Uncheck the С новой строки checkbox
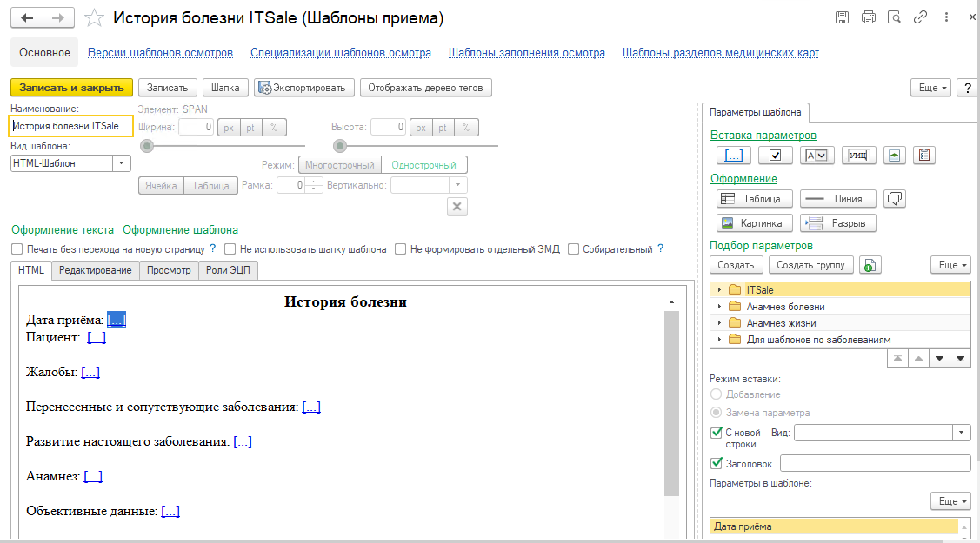The height and width of the screenshot is (543, 980). [717, 433]
